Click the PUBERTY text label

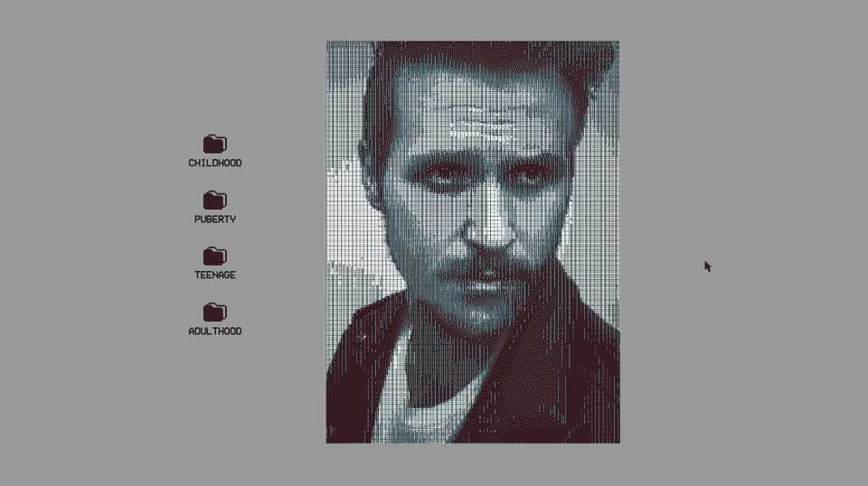pyautogui.click(x=214, y=220)
